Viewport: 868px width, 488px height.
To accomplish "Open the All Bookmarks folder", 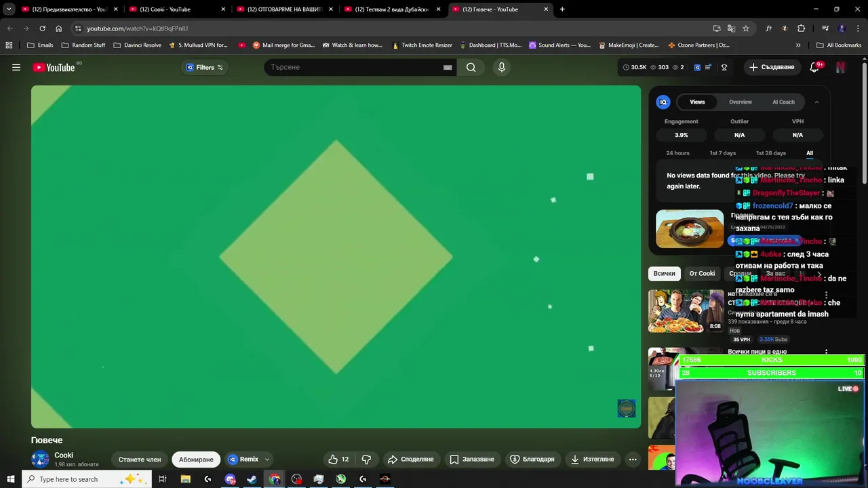I will 838,45.
